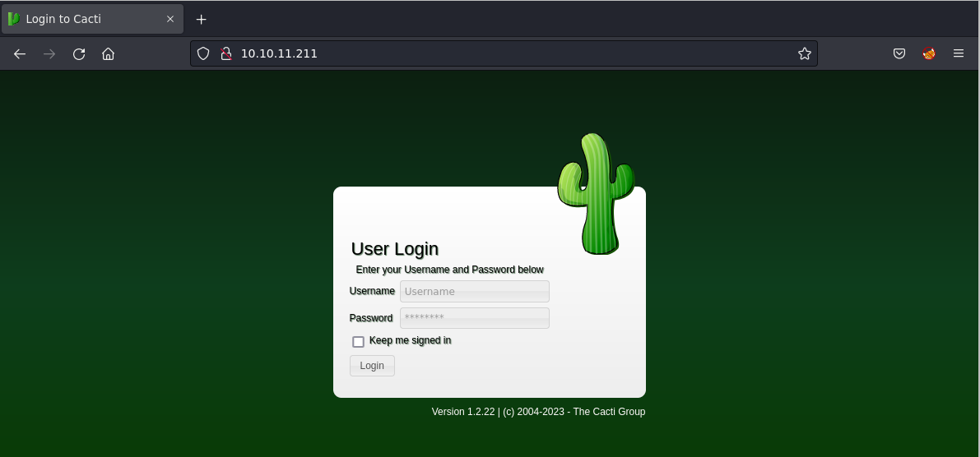Focus the Username input field
This screenshot has width=980, height=457.
coord(475,292)
